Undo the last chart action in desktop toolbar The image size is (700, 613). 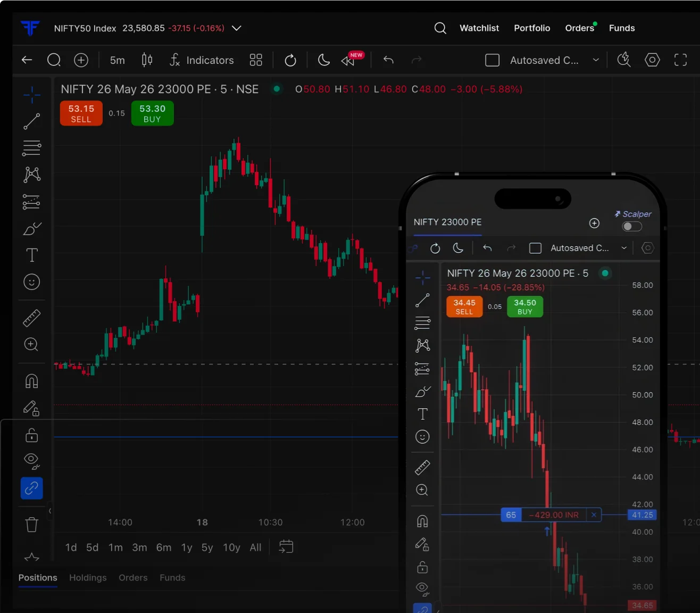pyautogui.click(x=388, y=60)
